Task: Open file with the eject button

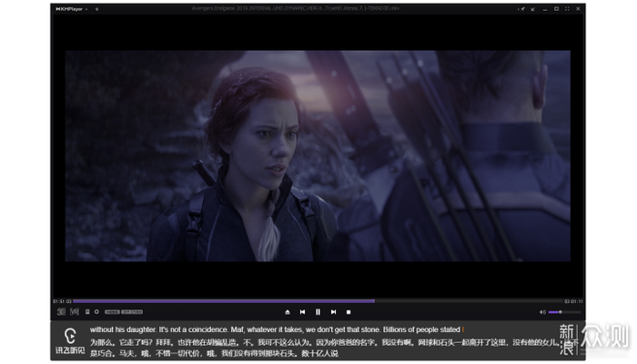Action: pyautogui.click(x=288, y=312)
